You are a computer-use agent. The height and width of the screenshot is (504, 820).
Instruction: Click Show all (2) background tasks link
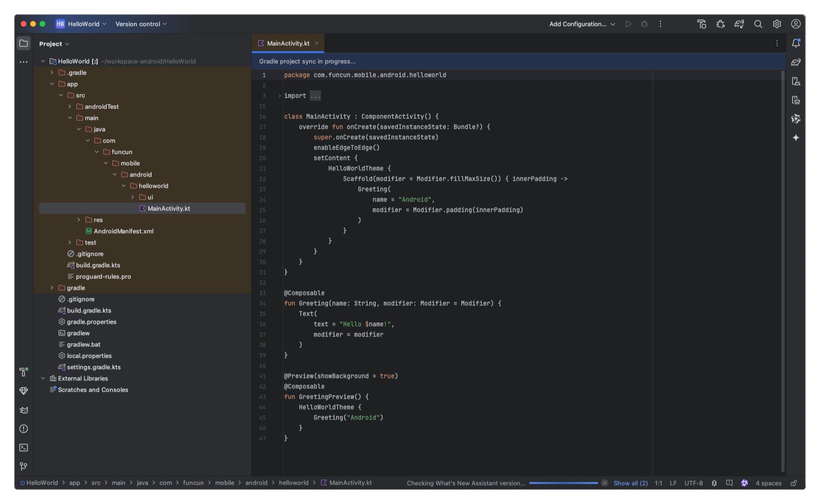tap(631, 483)
